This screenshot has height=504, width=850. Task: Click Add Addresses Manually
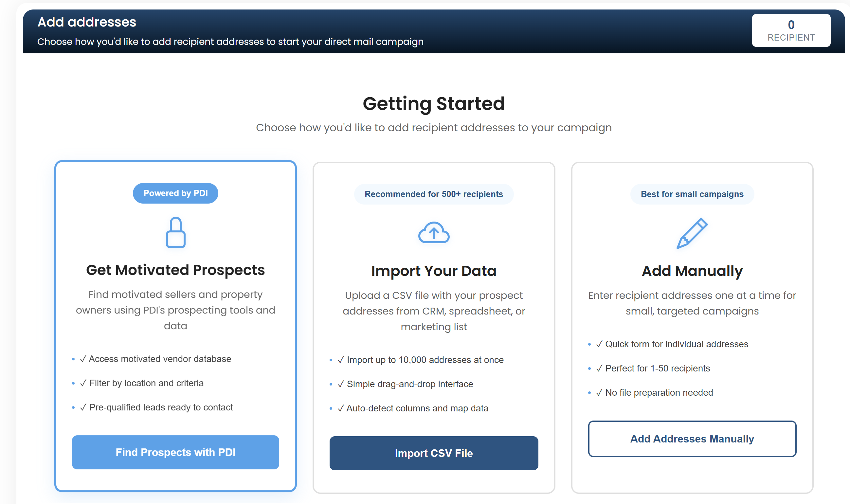692,439
